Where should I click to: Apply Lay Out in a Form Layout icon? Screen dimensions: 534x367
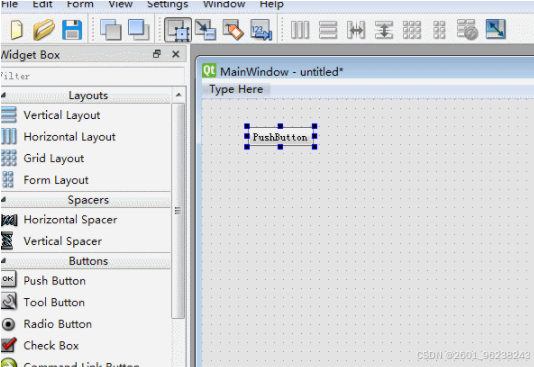pos(439,30)
